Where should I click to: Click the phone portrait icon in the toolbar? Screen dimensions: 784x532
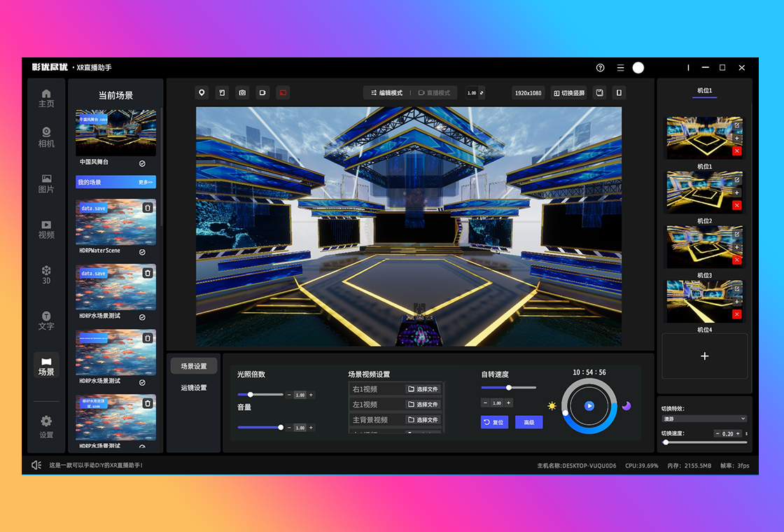619,92
